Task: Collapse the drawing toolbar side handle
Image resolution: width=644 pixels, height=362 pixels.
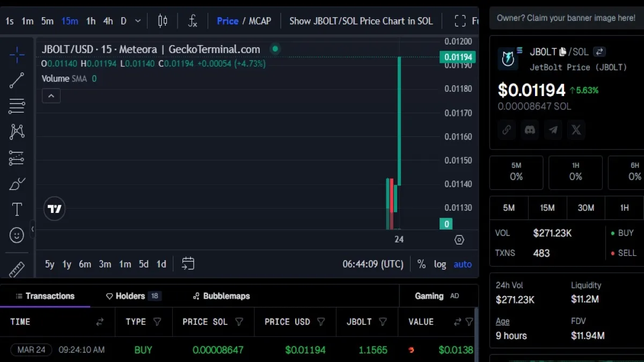Action: click(32, 229)
